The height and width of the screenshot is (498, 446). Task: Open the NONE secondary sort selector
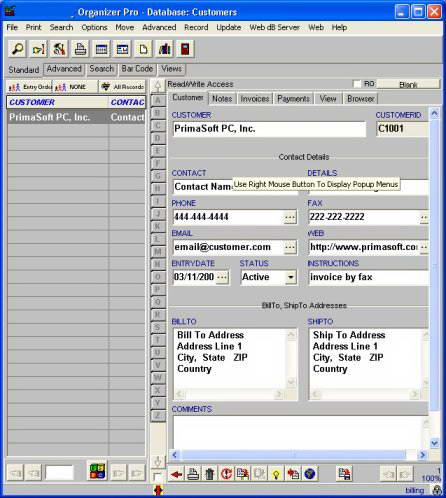[x=76, y=87]
